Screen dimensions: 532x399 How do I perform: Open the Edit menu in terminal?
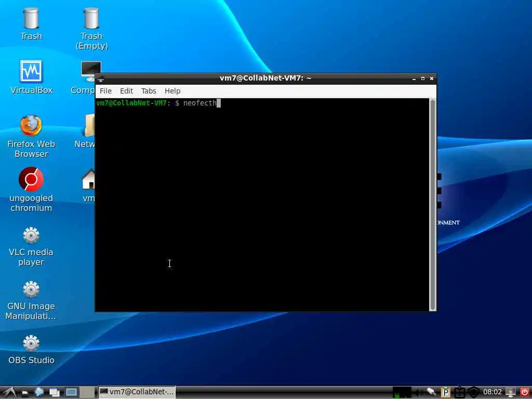(126, 91)
